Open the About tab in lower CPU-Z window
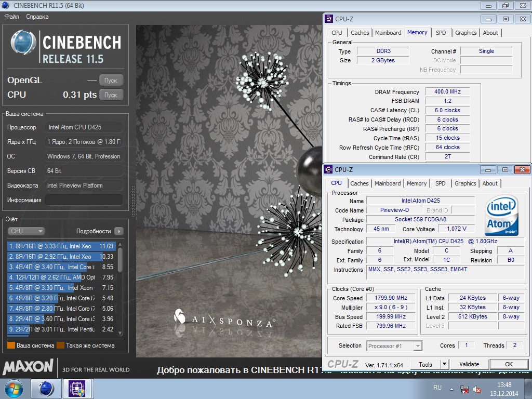This screenshot has height=399, width=532. point(490,183)
